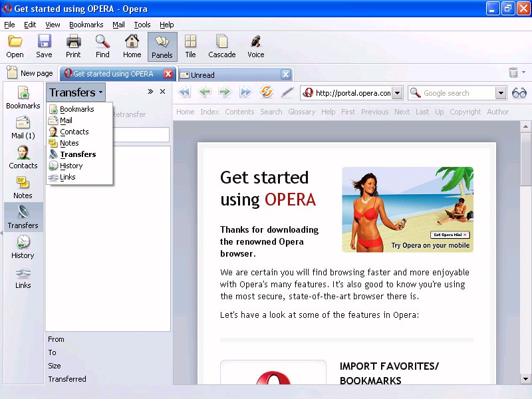Expand the Transfers panel title dropdown
This screenshot has height=399, width=532.
pos(76,92)
